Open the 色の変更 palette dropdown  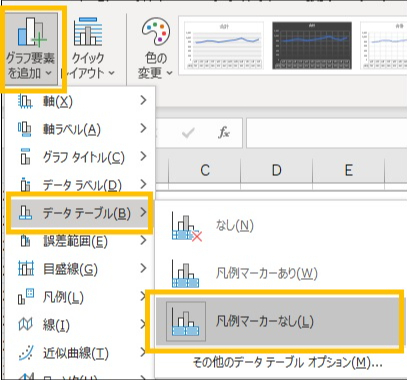point(155,48)
